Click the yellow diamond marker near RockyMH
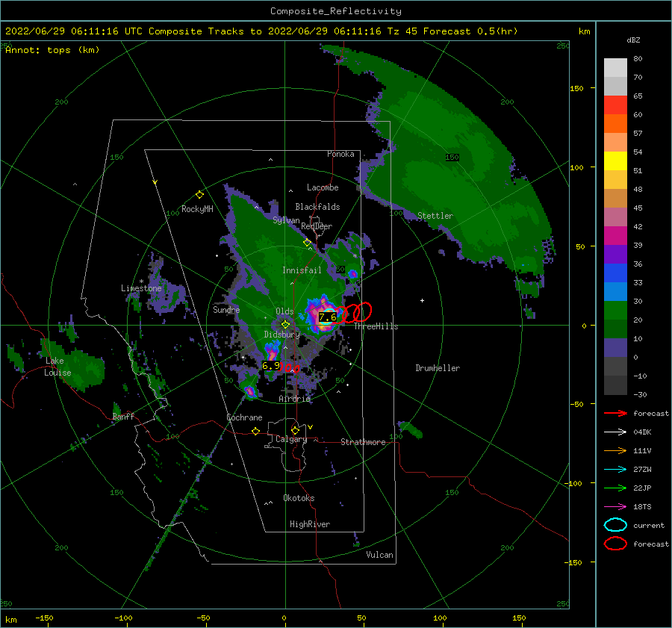 [199, 195]
